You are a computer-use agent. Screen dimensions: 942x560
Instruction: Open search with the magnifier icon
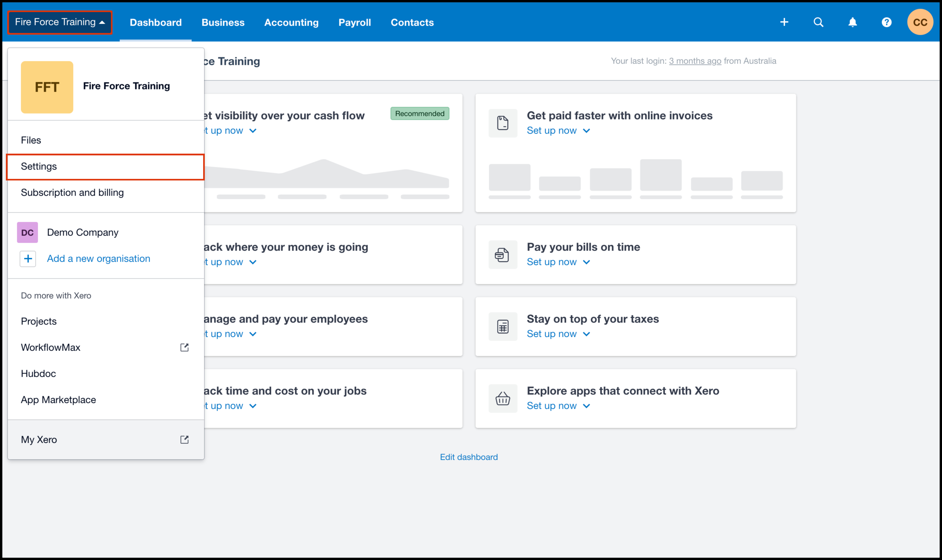[x=818, y=22]
